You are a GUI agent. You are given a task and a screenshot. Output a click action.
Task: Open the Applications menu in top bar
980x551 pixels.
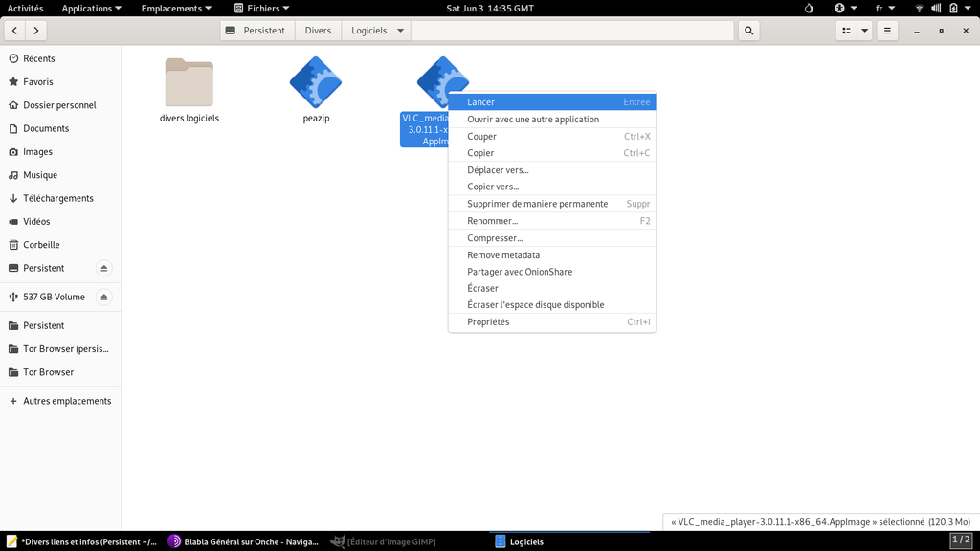[92, 8]
